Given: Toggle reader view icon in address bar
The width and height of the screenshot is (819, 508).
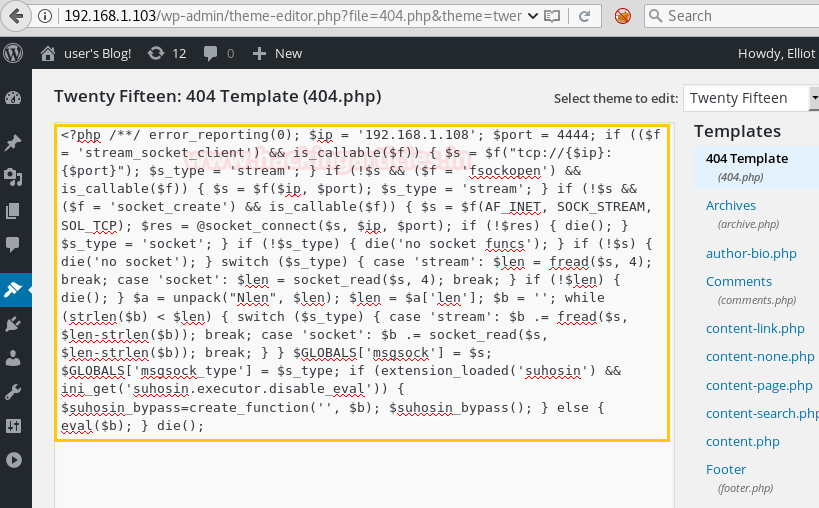Looking at the screenshot, I should tap(552, 16).
